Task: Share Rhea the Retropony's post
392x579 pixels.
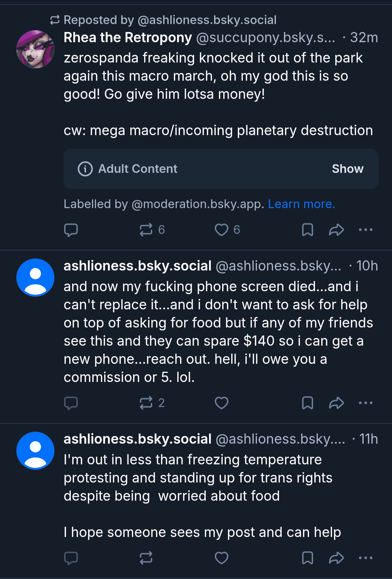Action: pos(336,230)
